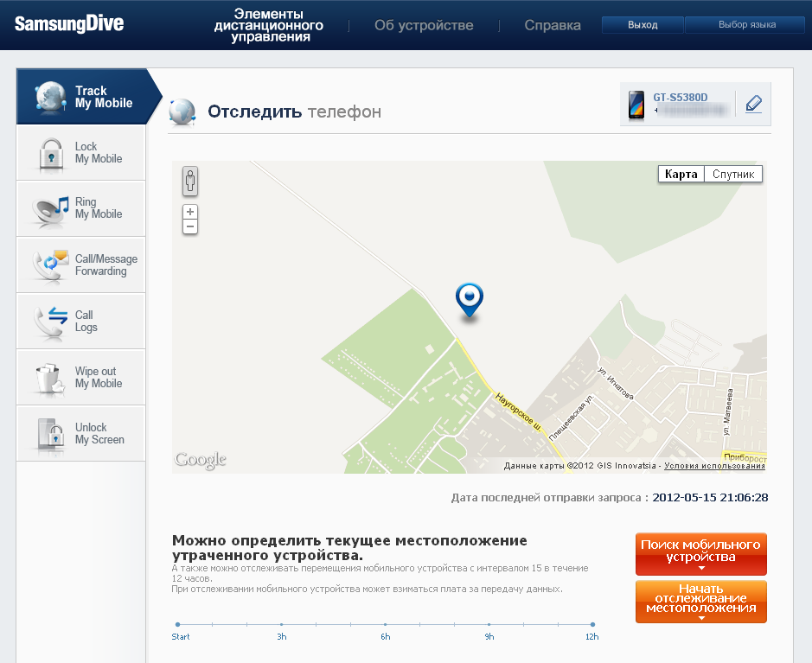The height and width of the screenshot is (663, 812).
Task: Open the Справка help tab
Action: coord(553,25)
